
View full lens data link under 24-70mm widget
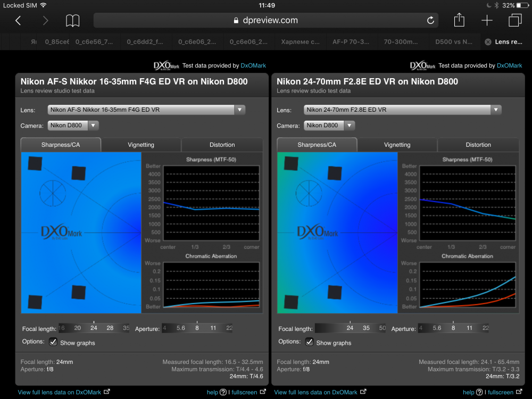[x=315, y=392]
